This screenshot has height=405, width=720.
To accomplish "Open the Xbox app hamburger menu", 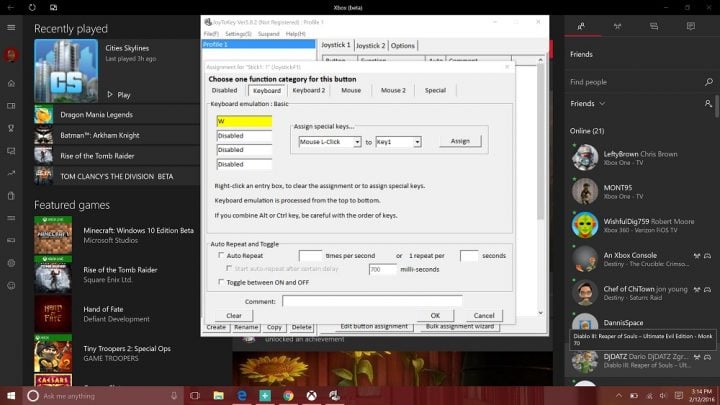I will tap(11, 28).
